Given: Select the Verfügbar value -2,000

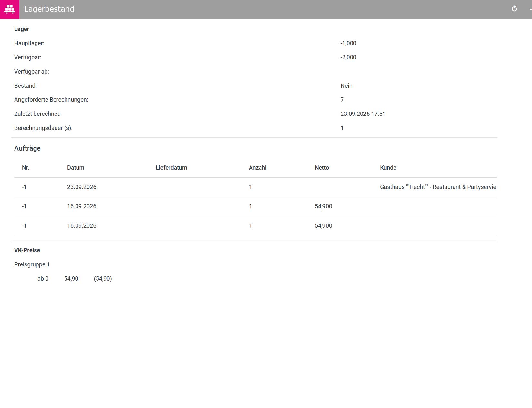Looking at the screenshot, I should click(348, 57).
